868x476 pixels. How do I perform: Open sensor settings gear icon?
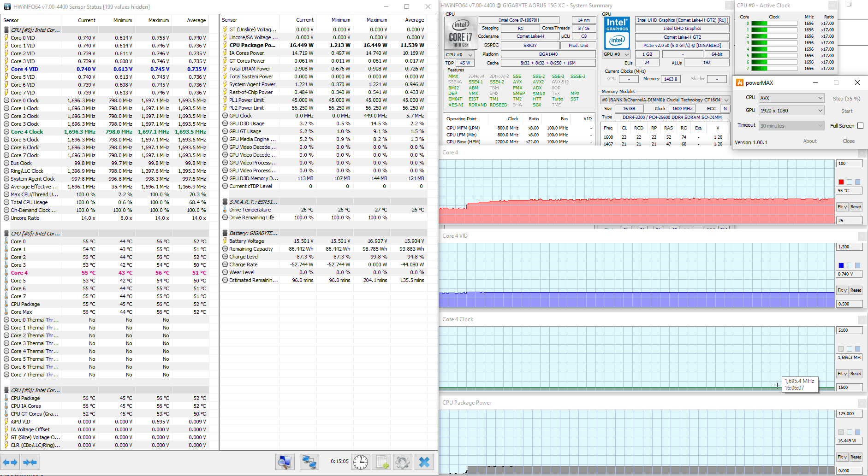coord(403,462)
